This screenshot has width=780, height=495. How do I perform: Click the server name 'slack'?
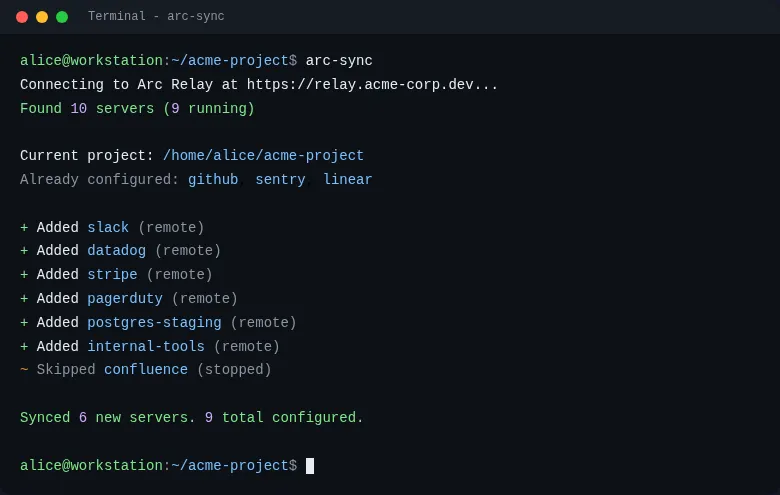108,227
